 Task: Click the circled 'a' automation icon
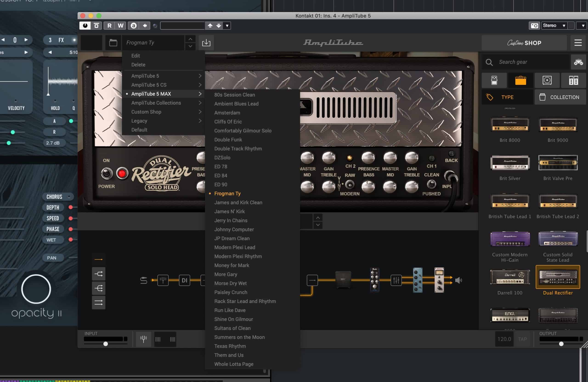[x=133, y=26]
